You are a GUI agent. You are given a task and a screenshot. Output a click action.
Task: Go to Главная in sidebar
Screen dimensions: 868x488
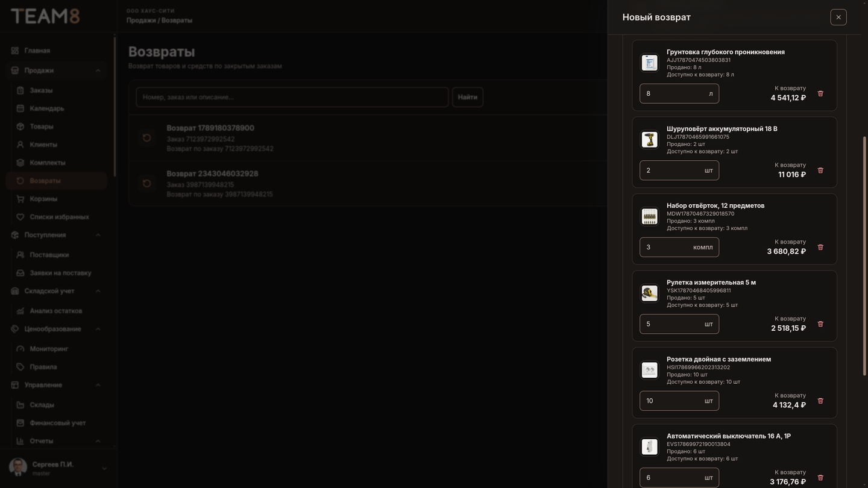[x=57, y=51]
